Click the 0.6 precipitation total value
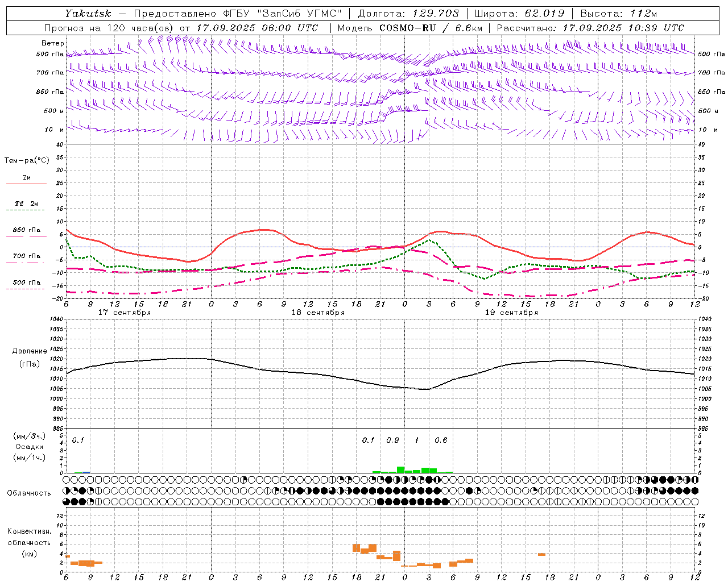 (x=441, y=440)
